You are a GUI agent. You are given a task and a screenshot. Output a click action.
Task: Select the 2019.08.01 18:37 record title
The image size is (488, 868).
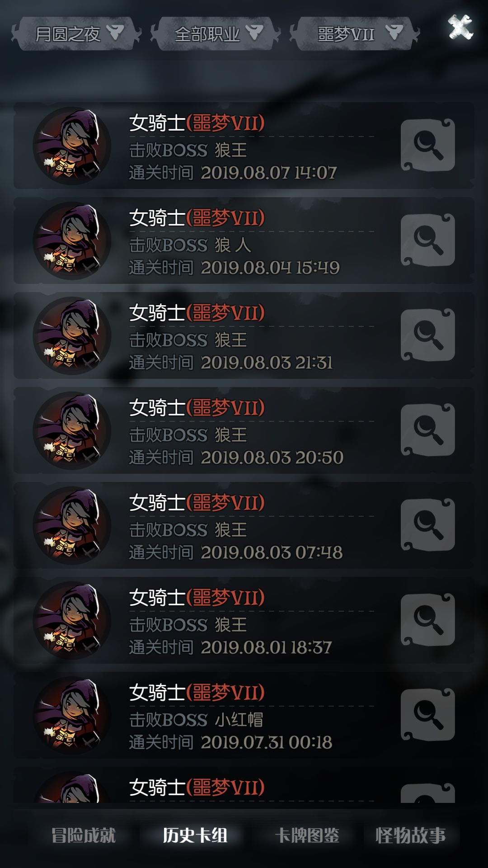197,598
